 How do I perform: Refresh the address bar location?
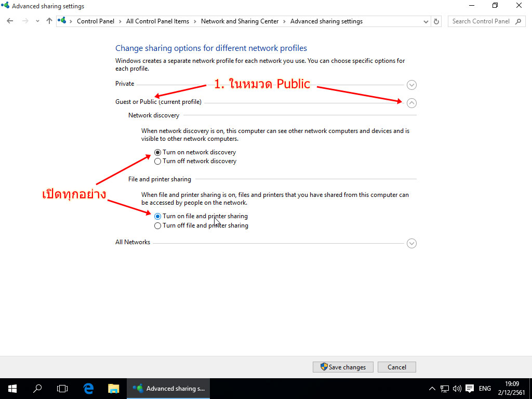pos(436,21)
